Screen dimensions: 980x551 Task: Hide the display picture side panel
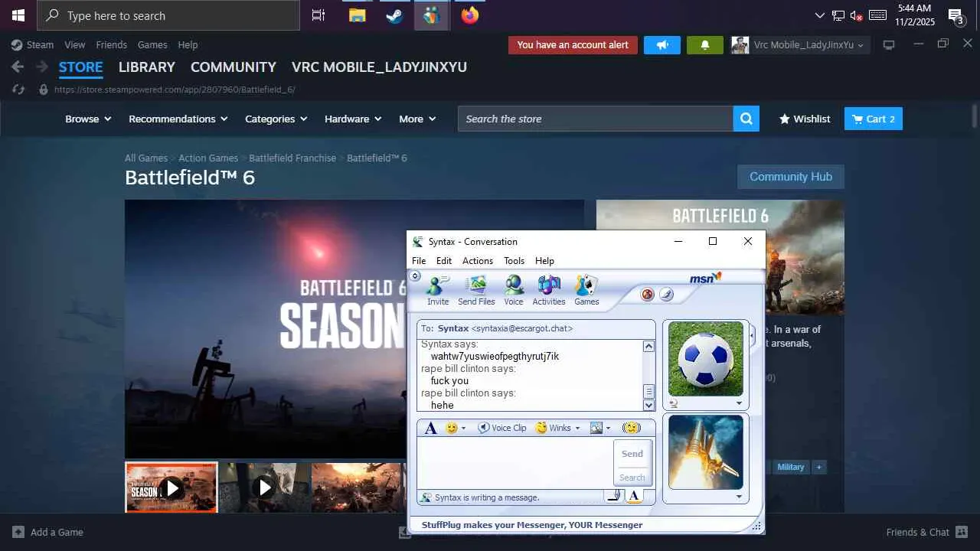point(753,334)
